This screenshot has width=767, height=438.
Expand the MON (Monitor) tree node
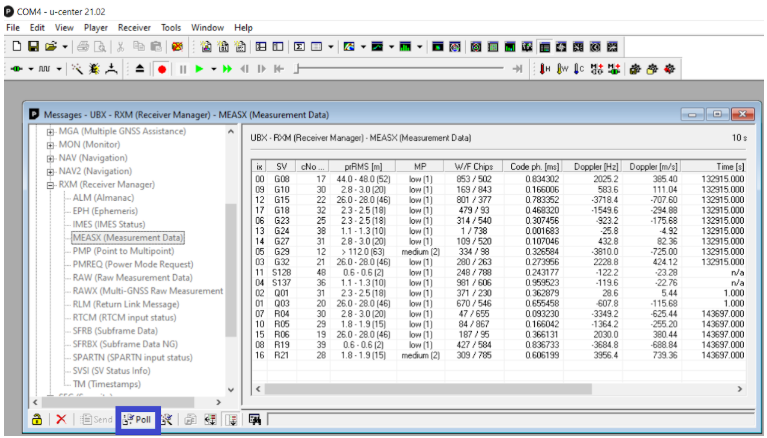[x=50, y=145]
